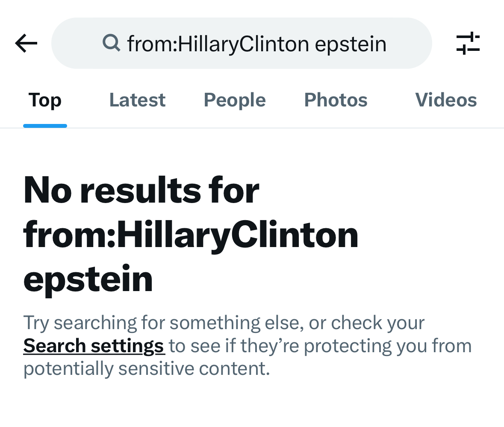Place cursor on 'epstein' in search bar
504x427 pixels.
(351, 44)
